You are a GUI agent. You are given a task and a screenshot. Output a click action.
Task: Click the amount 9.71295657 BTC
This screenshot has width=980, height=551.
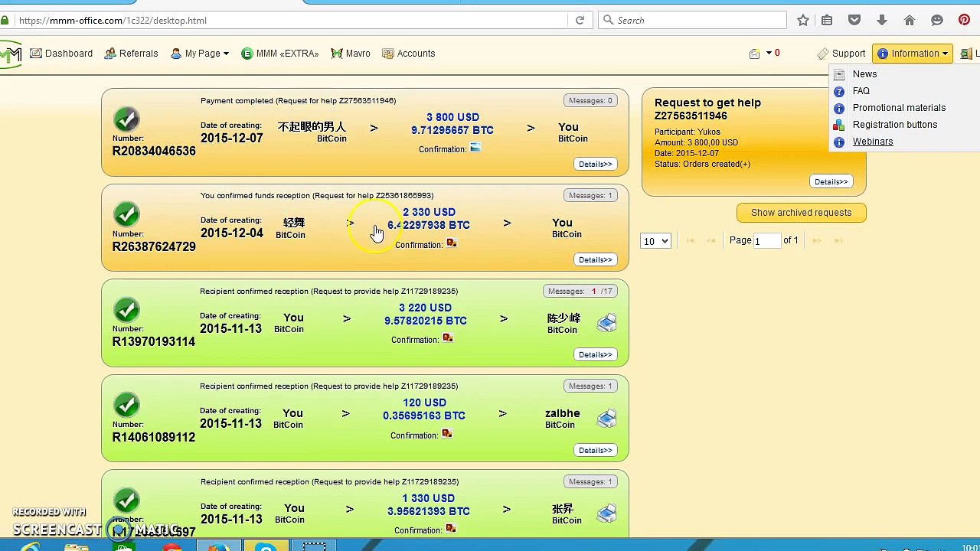[452, 131]
